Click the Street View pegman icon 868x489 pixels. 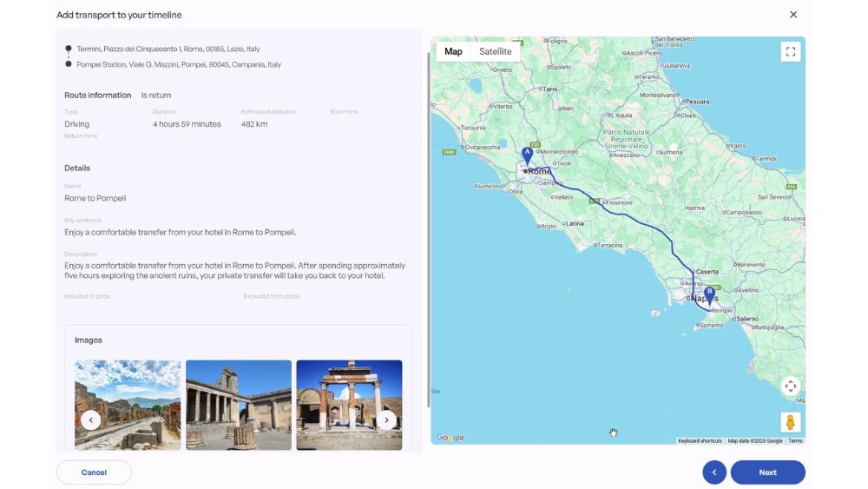coord(790,422)
